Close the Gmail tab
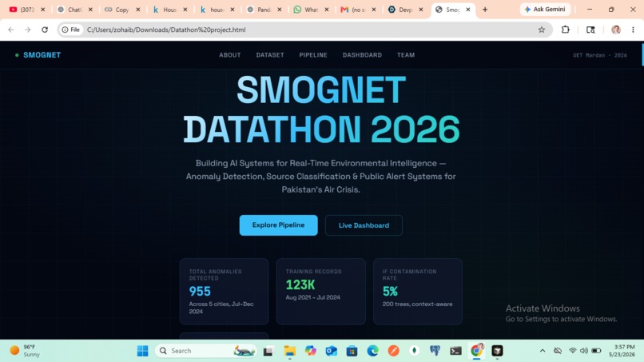Image resolution: width=644 pixels, height=362 pixels. pyautogui.click(x=374, y=10)
